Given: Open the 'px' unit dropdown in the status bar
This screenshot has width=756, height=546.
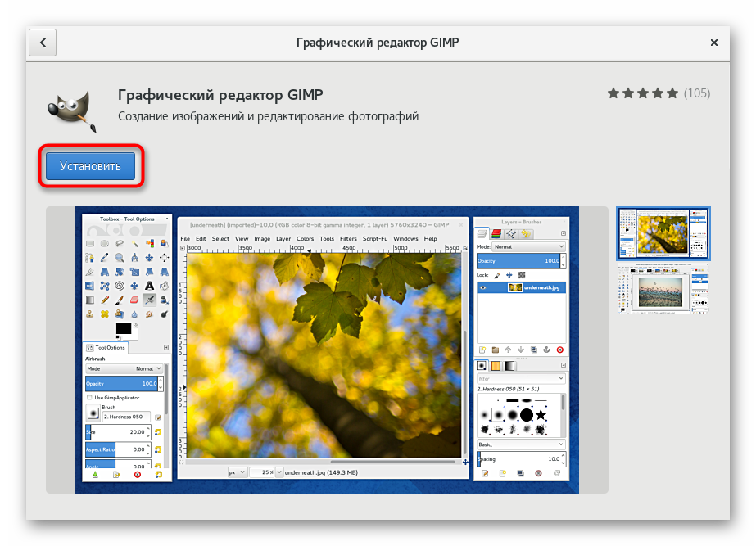Looking at the screenshot, I should [x=238, y=472].
